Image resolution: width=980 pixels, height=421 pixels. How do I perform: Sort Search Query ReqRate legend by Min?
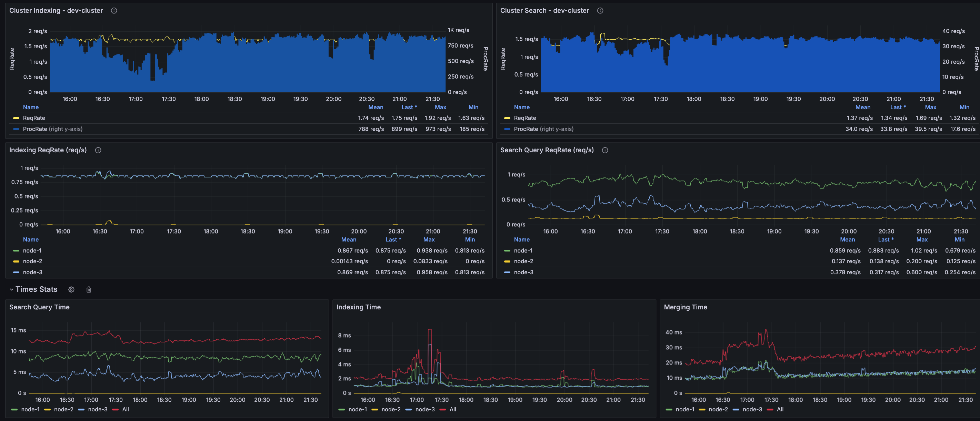[x=959, y=240]
